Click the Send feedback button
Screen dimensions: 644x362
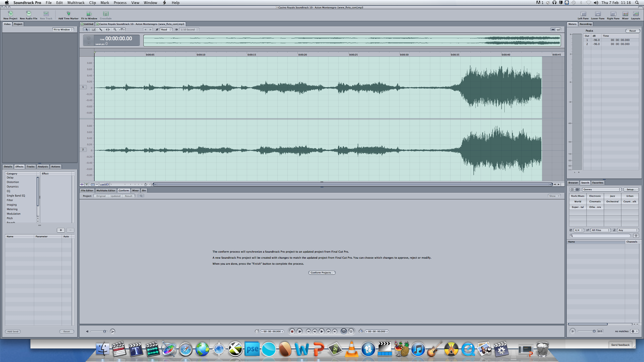pos(620,345)
